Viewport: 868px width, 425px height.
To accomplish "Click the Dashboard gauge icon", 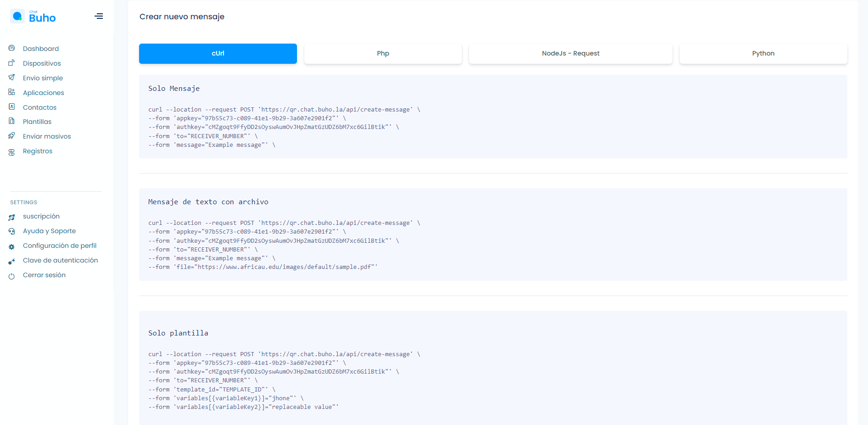I will (x=12, y=48).
